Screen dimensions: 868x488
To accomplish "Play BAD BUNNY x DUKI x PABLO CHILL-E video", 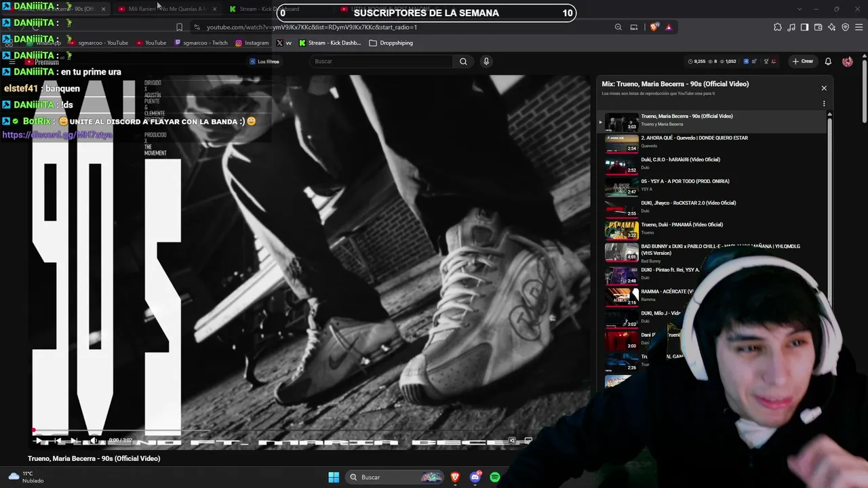I will (712, 253).
